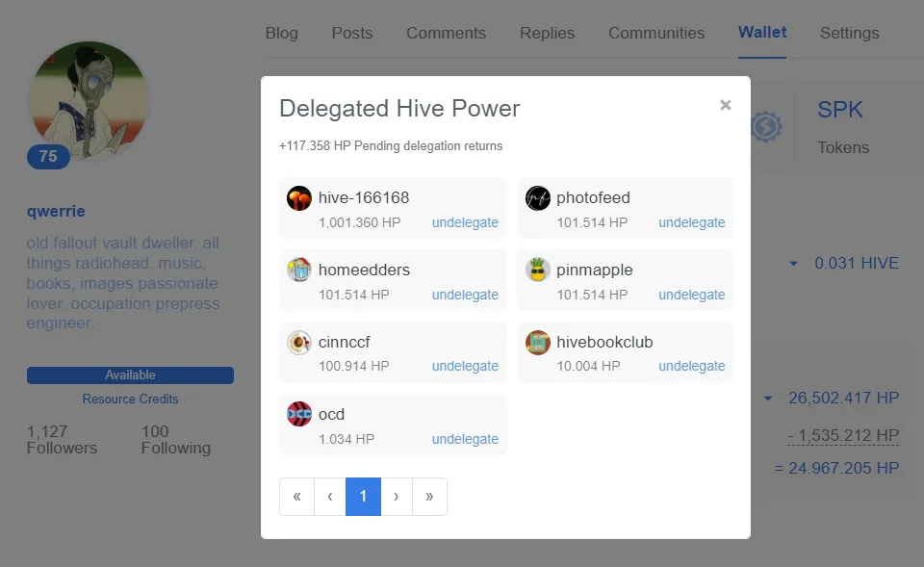Open the Replies tab
The height and width of the screenshot is (567, 924).
click(x=547, y=33)
